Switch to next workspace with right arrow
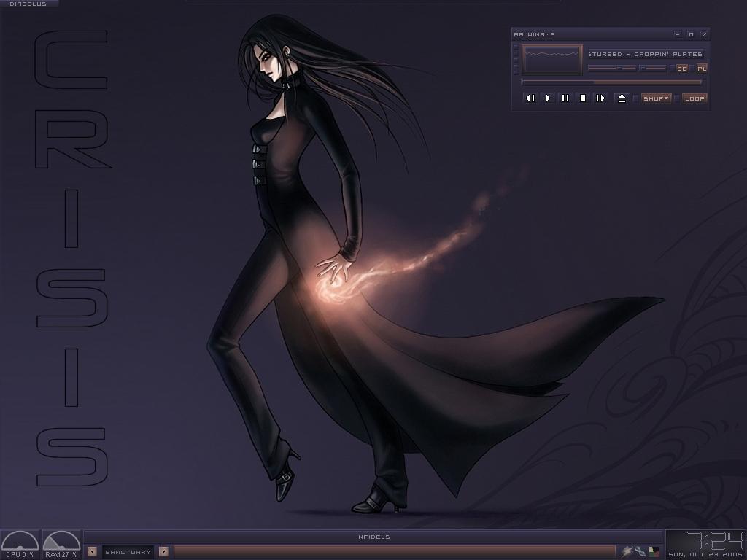Screen dimensions: 747x560 (163, 551)
